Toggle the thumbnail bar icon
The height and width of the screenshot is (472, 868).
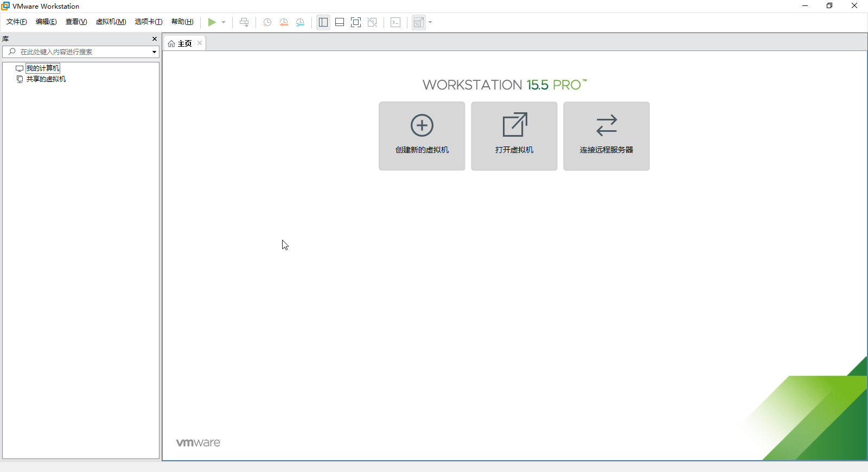(x=340, y=22)
